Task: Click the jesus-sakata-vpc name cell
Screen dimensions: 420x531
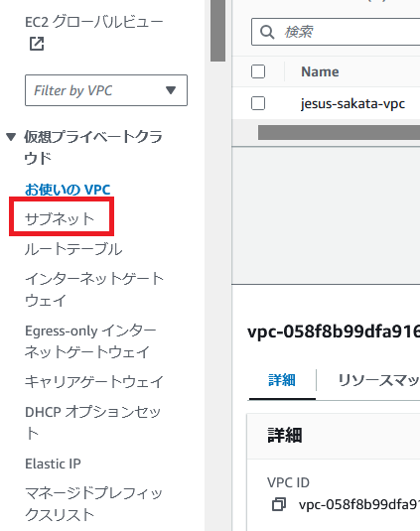Action: pyautogui.click(x=352, y=103)
